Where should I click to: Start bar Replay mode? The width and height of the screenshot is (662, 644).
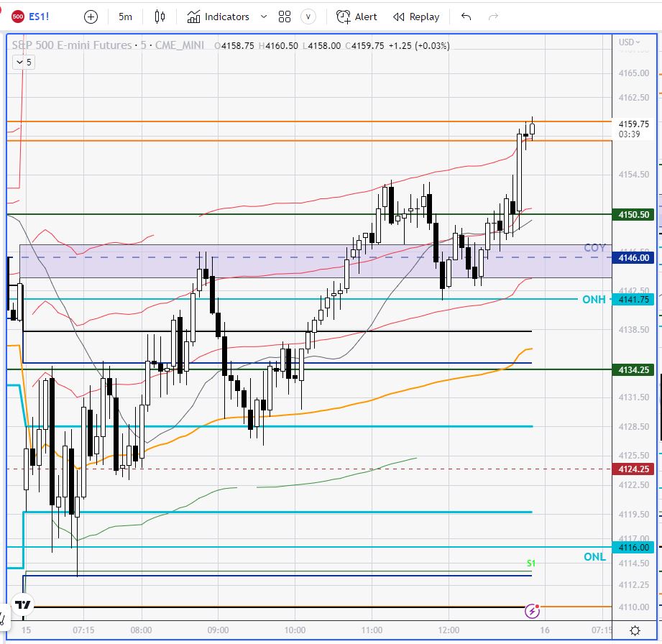(416, 17)
